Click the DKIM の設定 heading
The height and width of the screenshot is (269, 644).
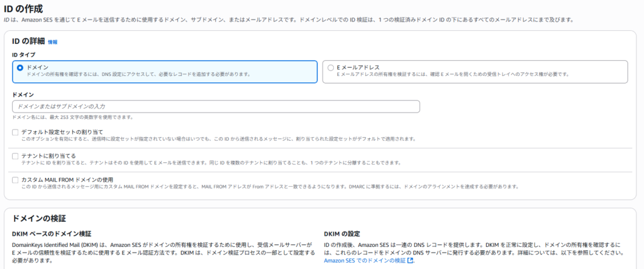coord(341,233)
